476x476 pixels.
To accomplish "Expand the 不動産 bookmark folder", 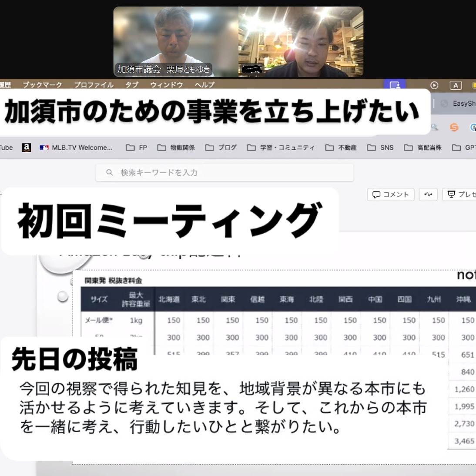I will [x=341, y=147].
